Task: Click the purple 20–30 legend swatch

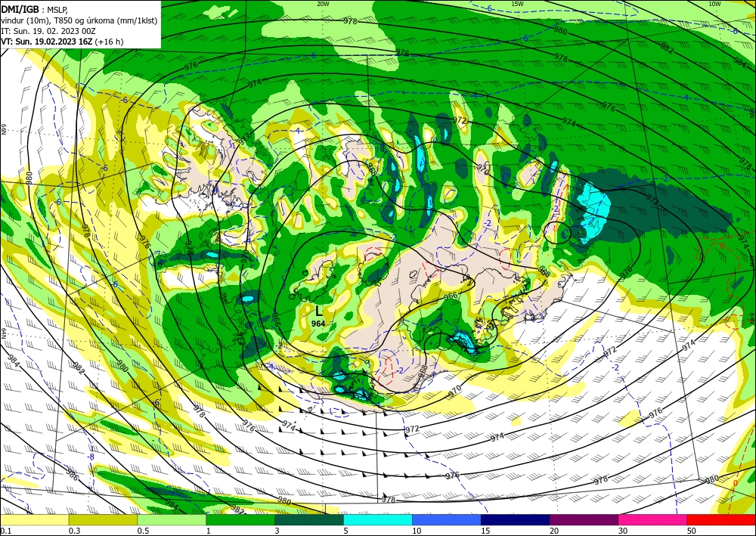Action: (x=584, y=520)
